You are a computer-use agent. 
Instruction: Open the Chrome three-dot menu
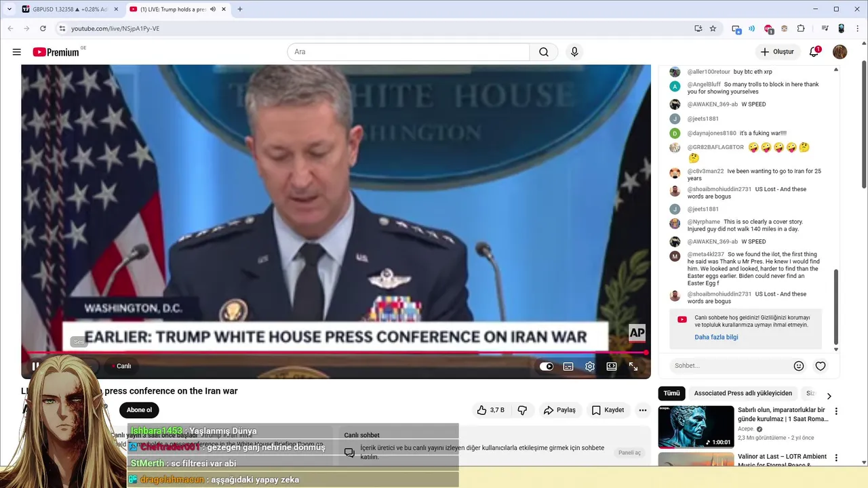857,28
